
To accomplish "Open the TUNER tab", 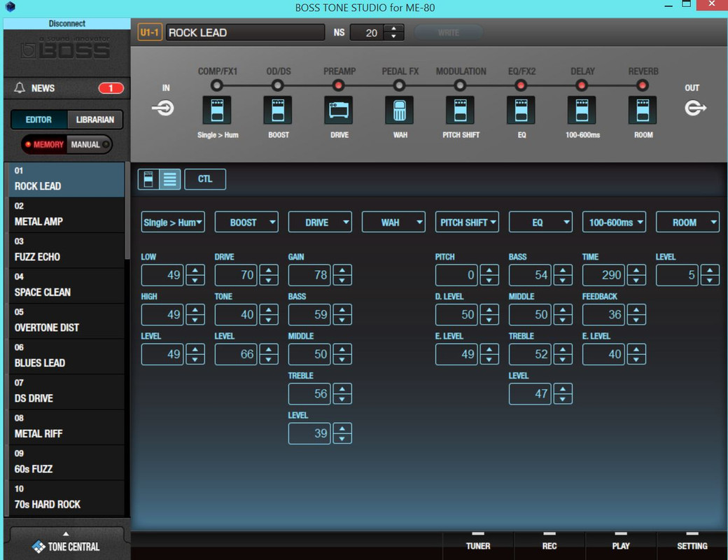I will pyautogui.click(x=478, y=545).
